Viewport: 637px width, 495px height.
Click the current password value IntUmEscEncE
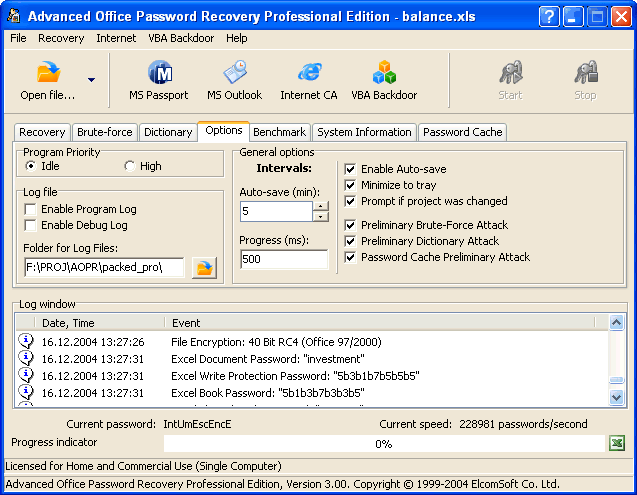(197, 424)
